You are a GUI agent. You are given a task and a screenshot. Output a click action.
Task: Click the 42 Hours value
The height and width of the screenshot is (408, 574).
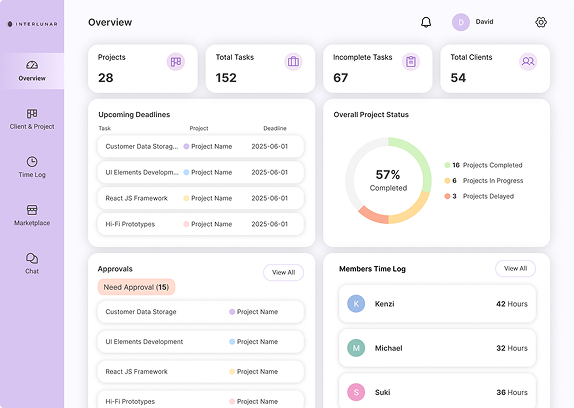click(x=512, y=304)
